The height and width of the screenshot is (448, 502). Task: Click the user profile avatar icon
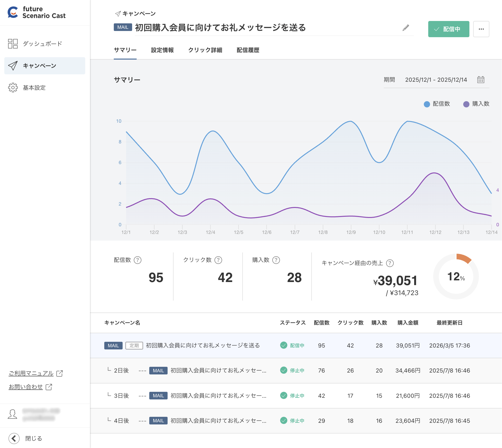(x=12, y=414)
